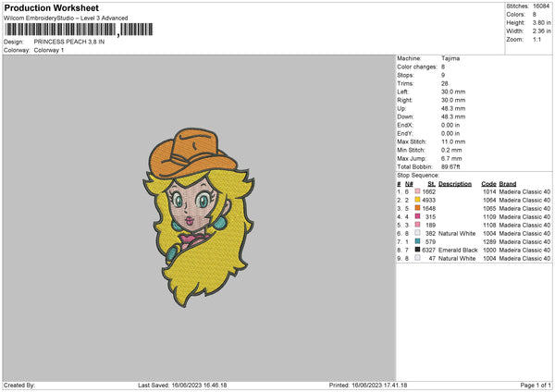This screenshot has width=555, height=392.
Task: Click the Brand column header
Action: tap(508, 184)
